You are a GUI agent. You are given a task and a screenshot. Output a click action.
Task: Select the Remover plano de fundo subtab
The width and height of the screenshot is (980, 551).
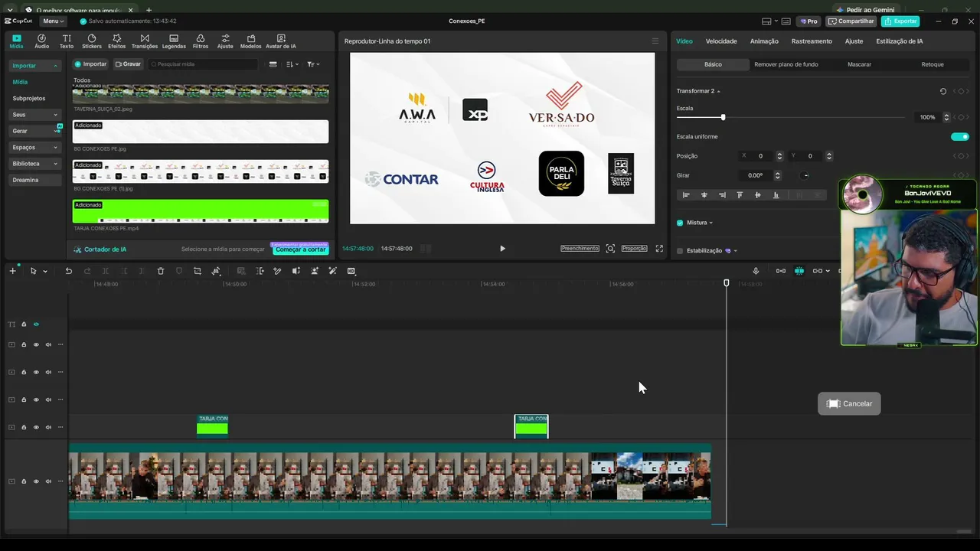tap(786, 64)
